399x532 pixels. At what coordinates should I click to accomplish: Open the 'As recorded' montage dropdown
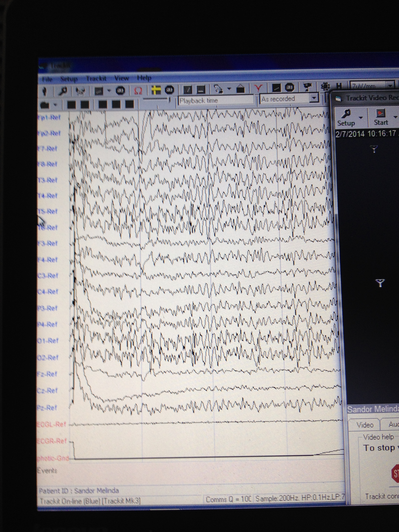coord(314,98)
